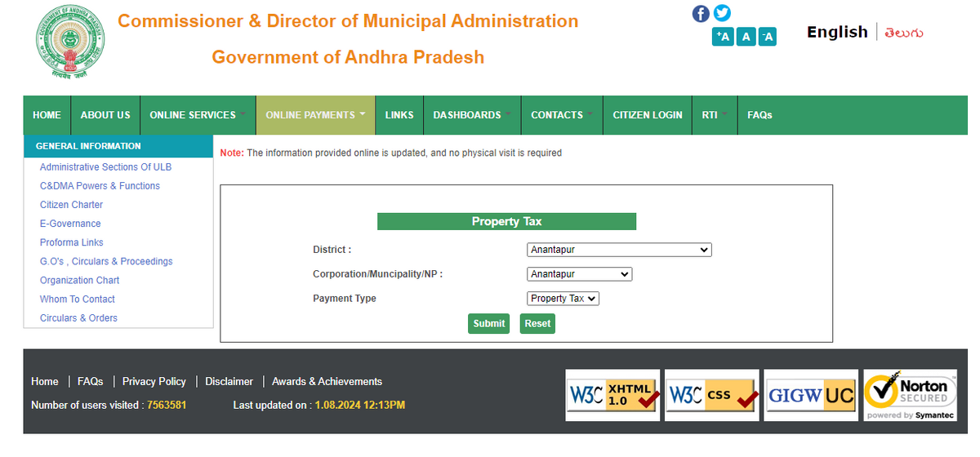Open Administrative Sections Of ULB link
Viewport: 980px width, 457px height.
point(105,167)
